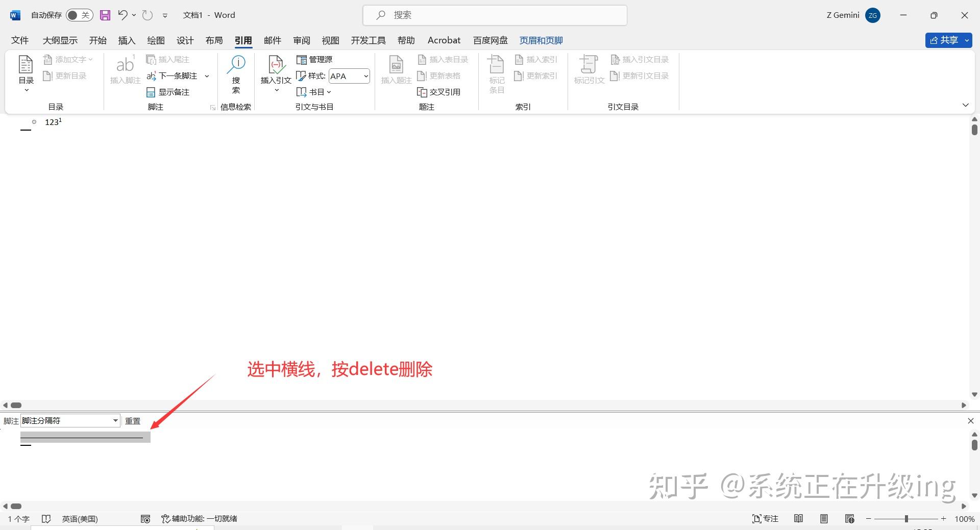Image resolution: width=980 pixels, height=530 pixels.
Task: Close the footnote pane with the X
Action: coord(970,421)
